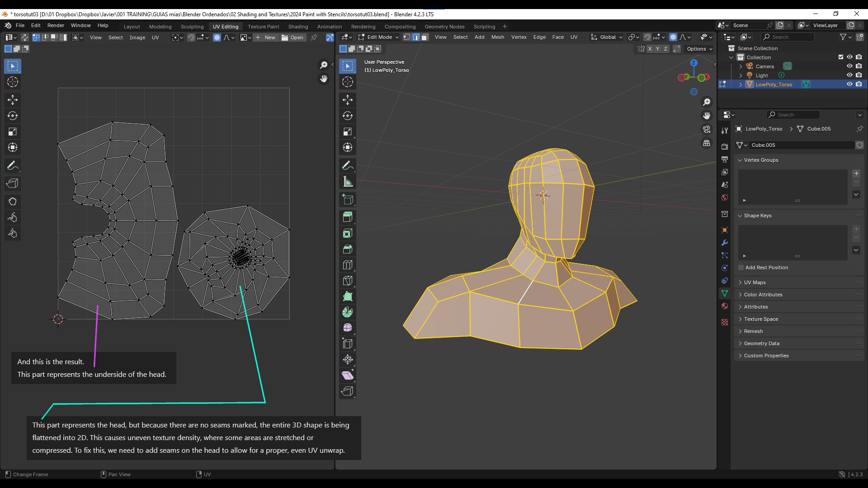Enable Add Rest Position checkbox
The image size is (868, 488).
point(741,267)
